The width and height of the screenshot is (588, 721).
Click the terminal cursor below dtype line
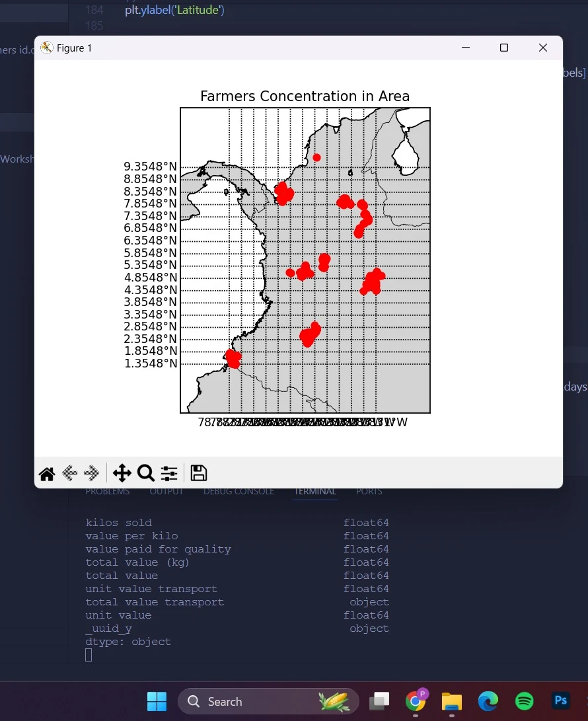(89, 655)
